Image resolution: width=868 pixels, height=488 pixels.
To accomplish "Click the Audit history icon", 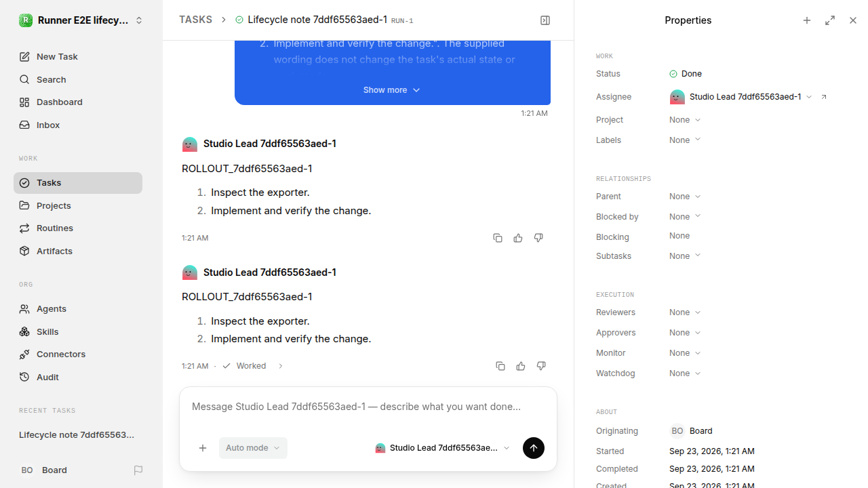I will coord(24,377).
